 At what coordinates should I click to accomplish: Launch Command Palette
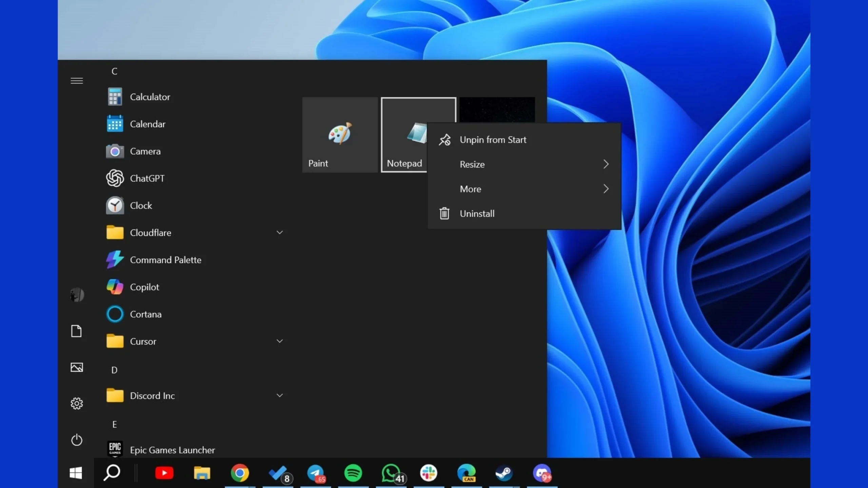coord(195,260)
